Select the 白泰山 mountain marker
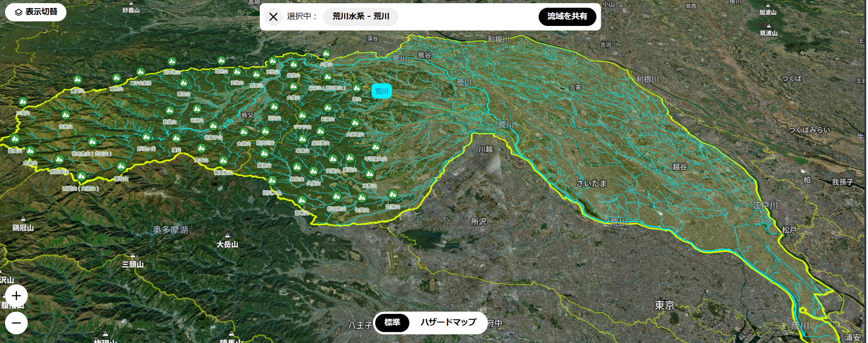The width and height of the screenshot is (868, 343). pos(66,115)
